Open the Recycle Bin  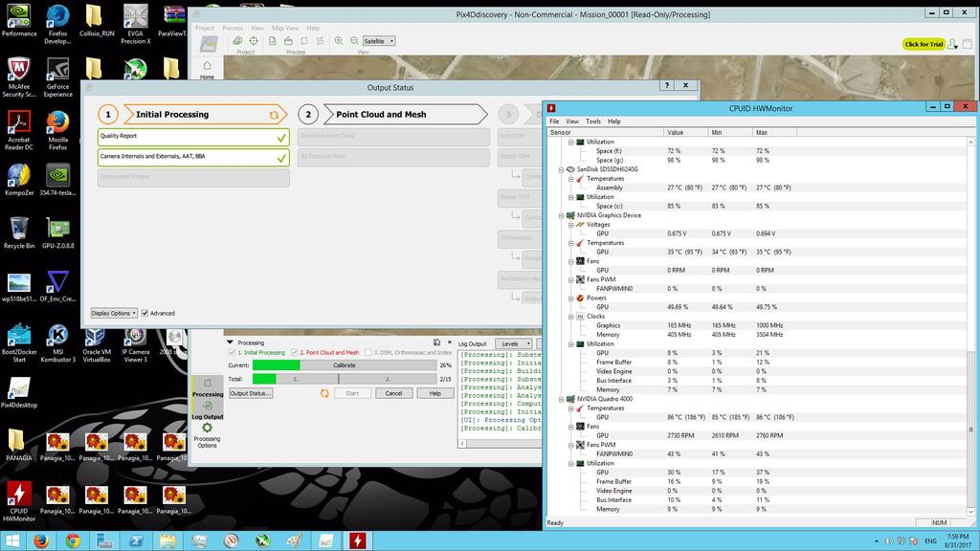click(19, 233)
